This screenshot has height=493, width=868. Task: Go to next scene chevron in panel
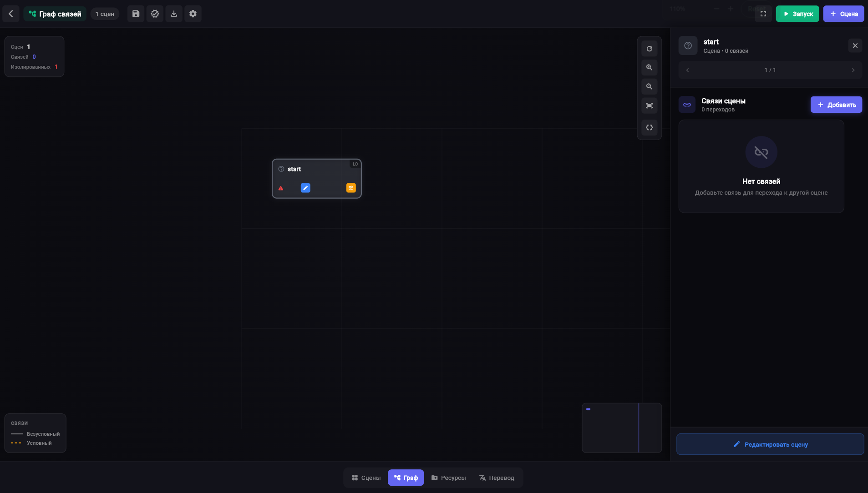(853, 70)
